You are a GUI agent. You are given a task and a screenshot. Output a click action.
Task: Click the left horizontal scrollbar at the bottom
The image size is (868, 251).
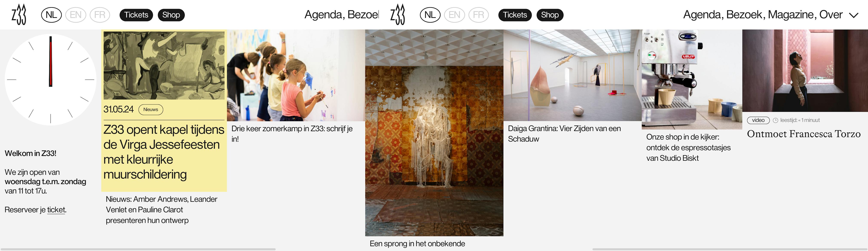(138, 249)
